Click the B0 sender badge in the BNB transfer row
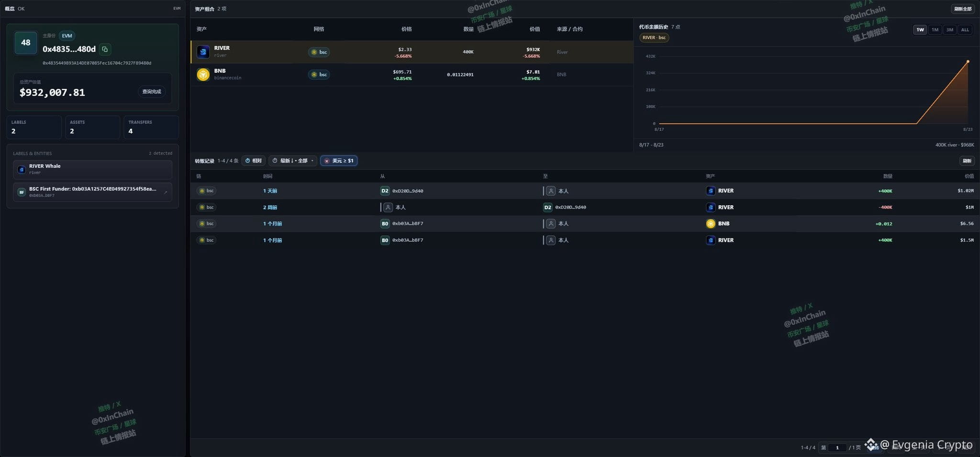 click(x=385, y=223)
